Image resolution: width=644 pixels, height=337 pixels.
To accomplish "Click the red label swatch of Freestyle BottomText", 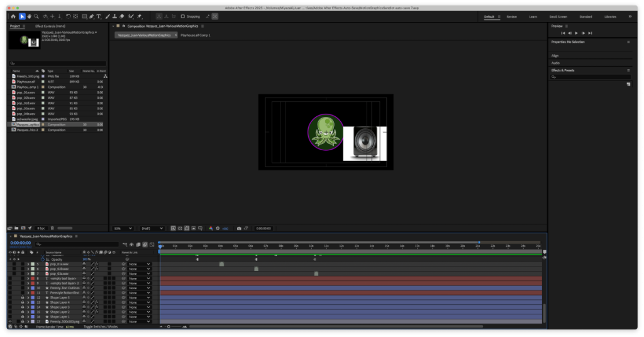I will [x=32, y=293].
